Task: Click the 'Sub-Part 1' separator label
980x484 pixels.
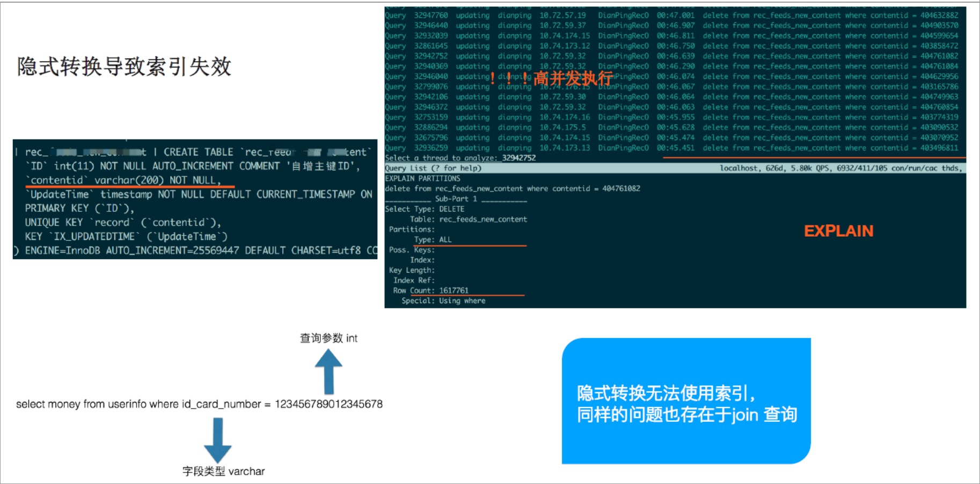Action: point(456,199)
